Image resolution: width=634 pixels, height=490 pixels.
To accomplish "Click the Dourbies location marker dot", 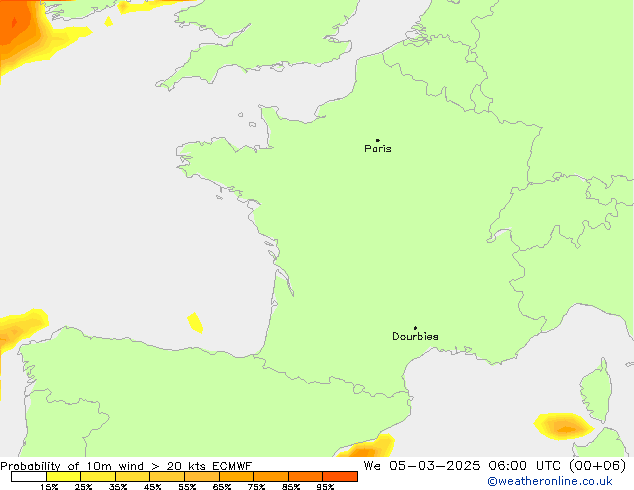I will 415,328.
